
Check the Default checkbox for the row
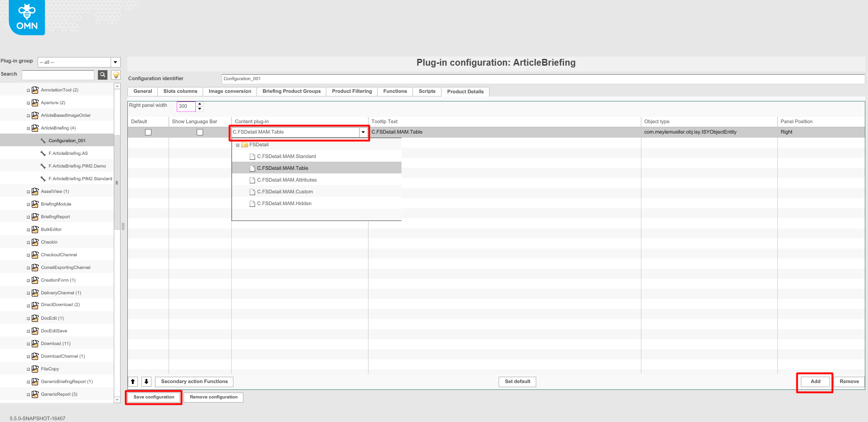(x=148, y=132)
